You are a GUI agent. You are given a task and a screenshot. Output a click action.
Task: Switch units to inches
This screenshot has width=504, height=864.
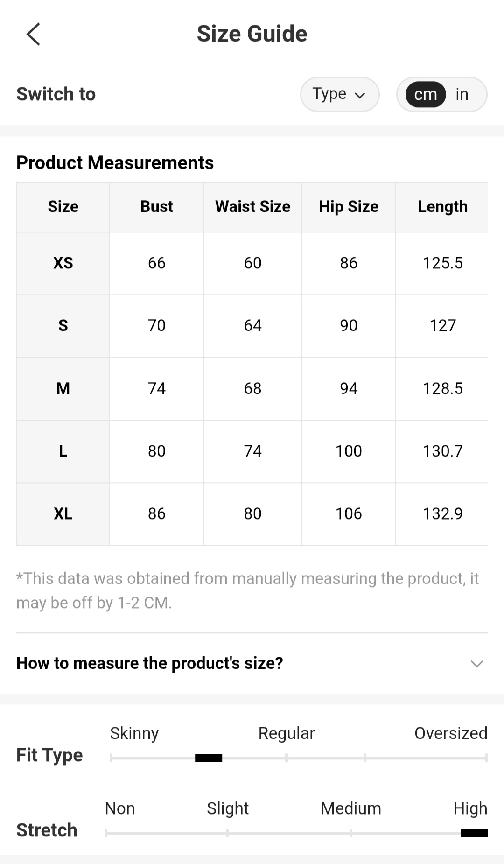coord(462,94)
